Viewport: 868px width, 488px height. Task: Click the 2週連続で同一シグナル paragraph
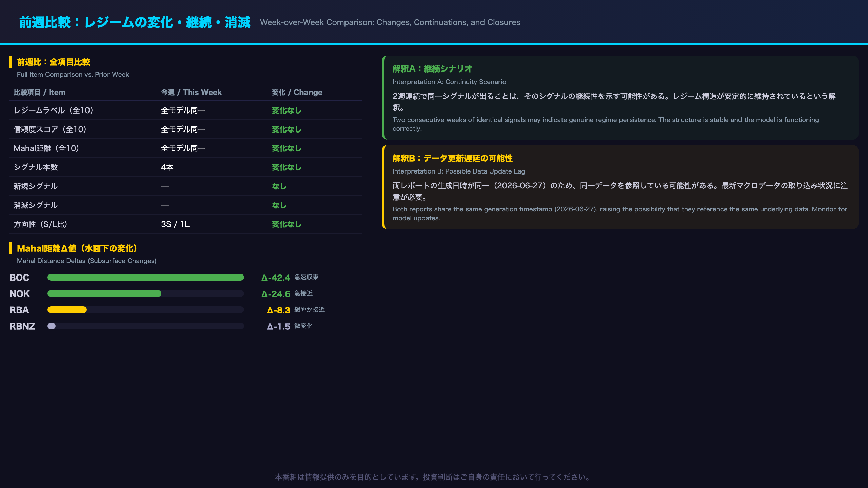click(614, 102)
